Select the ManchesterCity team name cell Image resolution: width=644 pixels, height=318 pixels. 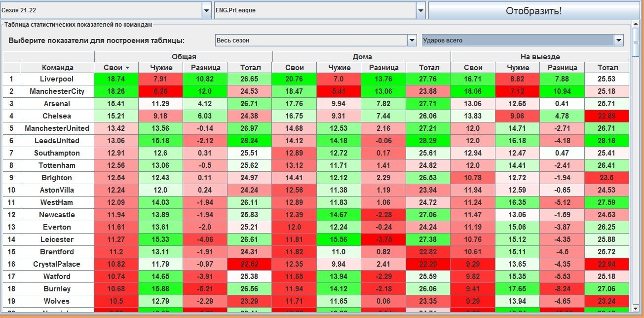(x=57, y=91)
